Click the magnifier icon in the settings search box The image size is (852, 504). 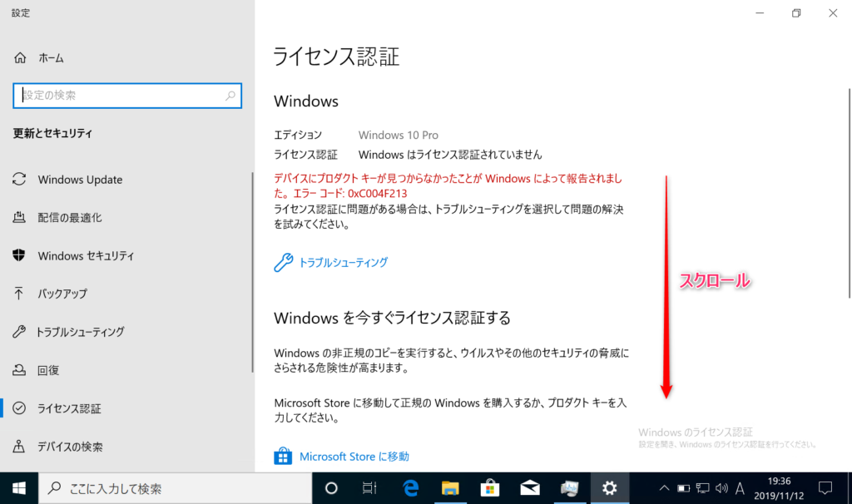[x=230, y=96]
